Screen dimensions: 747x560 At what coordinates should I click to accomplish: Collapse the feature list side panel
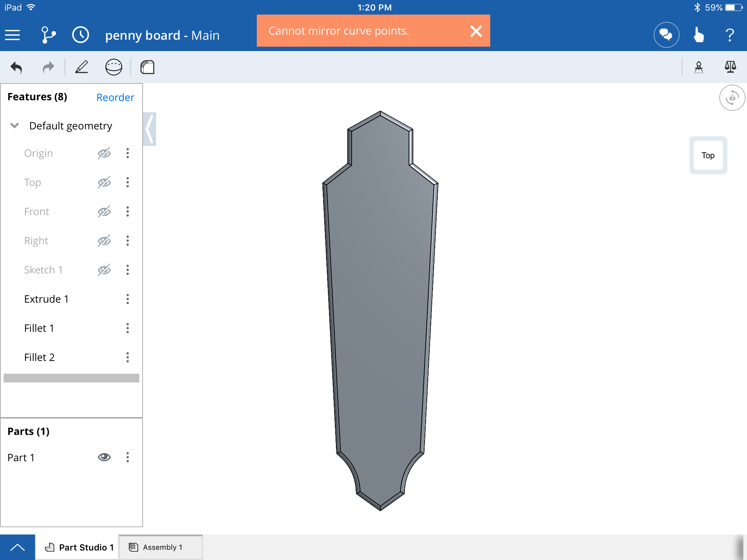(150, 129)
